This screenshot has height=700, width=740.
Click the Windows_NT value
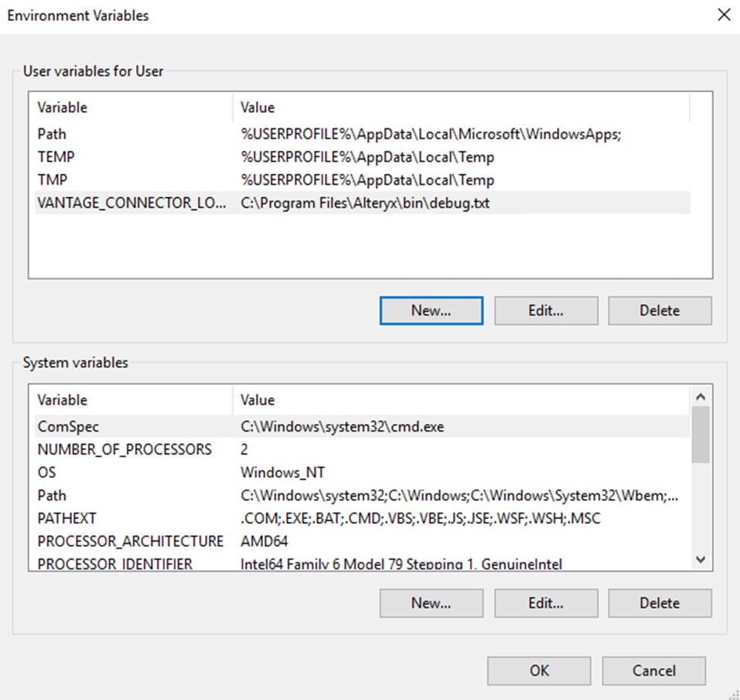coord(282,473)
